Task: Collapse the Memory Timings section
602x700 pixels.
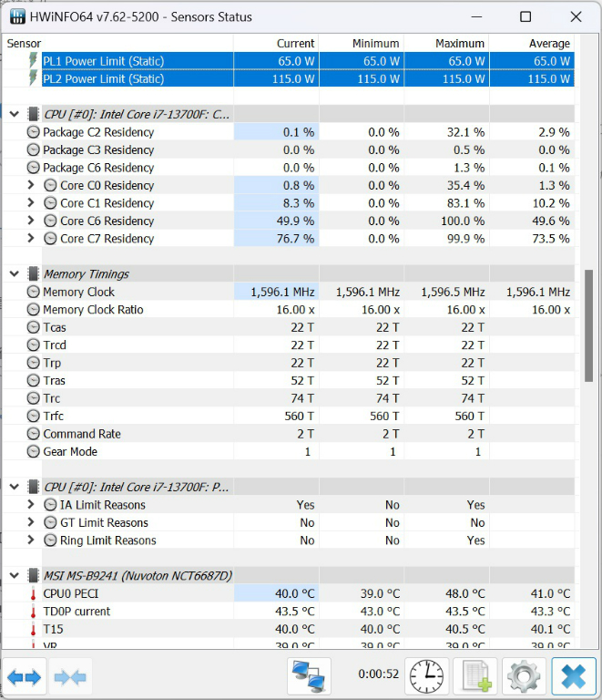Action: pyautogui.click(x=14, y=274)
